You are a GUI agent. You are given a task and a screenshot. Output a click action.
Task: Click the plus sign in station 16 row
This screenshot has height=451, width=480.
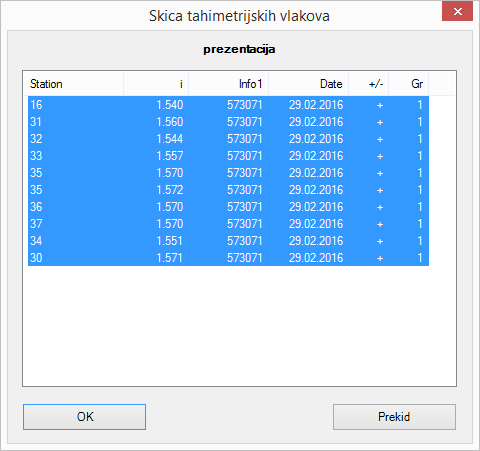pyautogui.click(x=380, y=105)
